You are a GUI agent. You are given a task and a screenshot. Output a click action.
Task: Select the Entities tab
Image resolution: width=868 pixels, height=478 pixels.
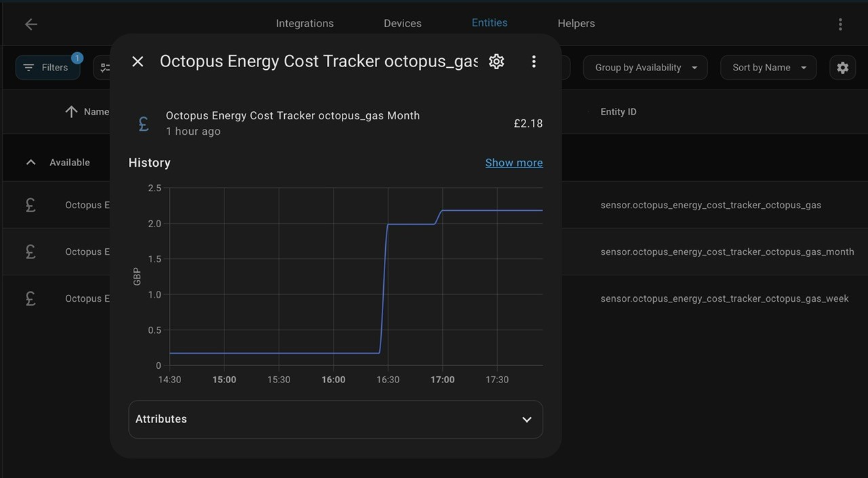click(x=490, y=22)
